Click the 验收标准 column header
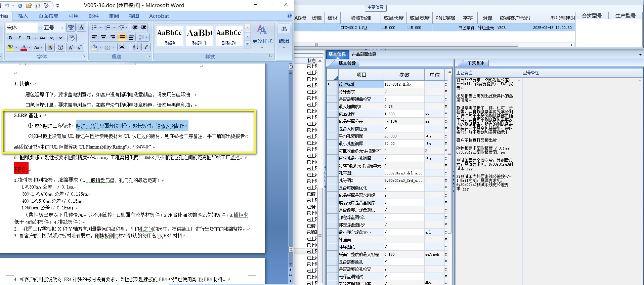The height and width of the screenshot is (285, 644). tap(361, 18)
